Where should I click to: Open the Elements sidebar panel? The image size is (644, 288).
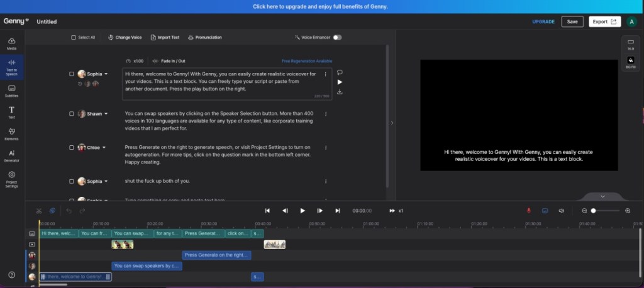[x=11, y=134]
